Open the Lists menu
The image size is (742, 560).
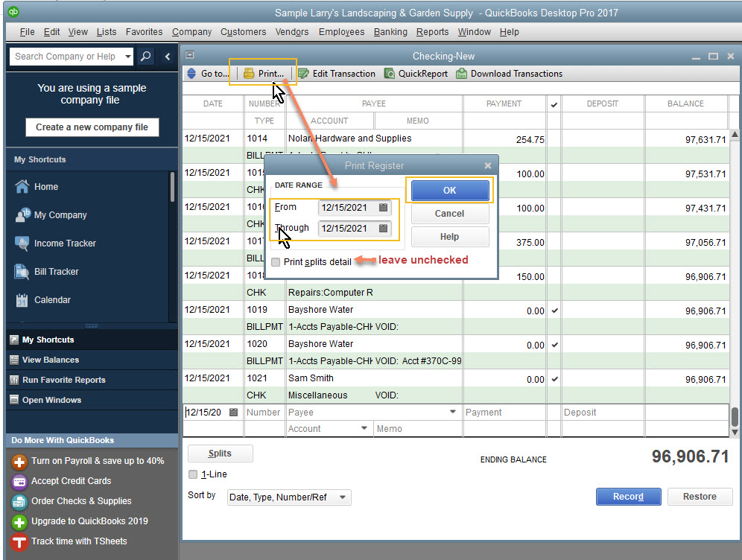tap(107, 32)
